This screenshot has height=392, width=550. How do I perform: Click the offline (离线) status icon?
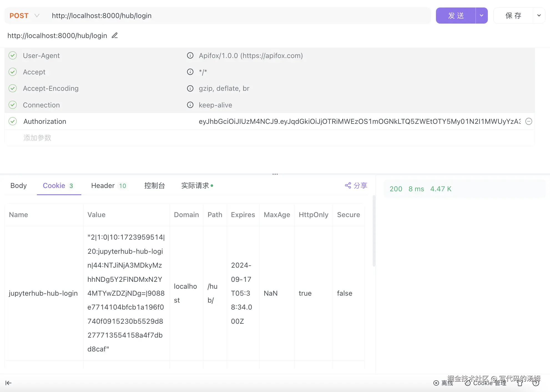[x=436, y=383]
